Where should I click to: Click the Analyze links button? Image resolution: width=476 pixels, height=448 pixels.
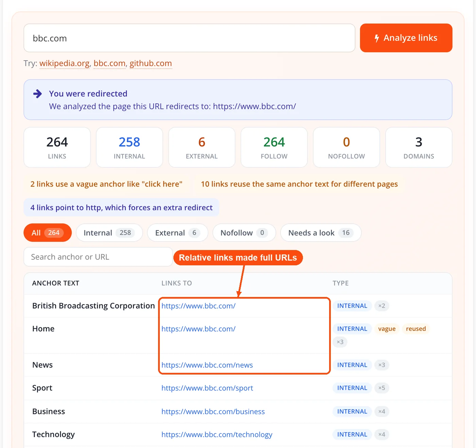pos(406,38)
